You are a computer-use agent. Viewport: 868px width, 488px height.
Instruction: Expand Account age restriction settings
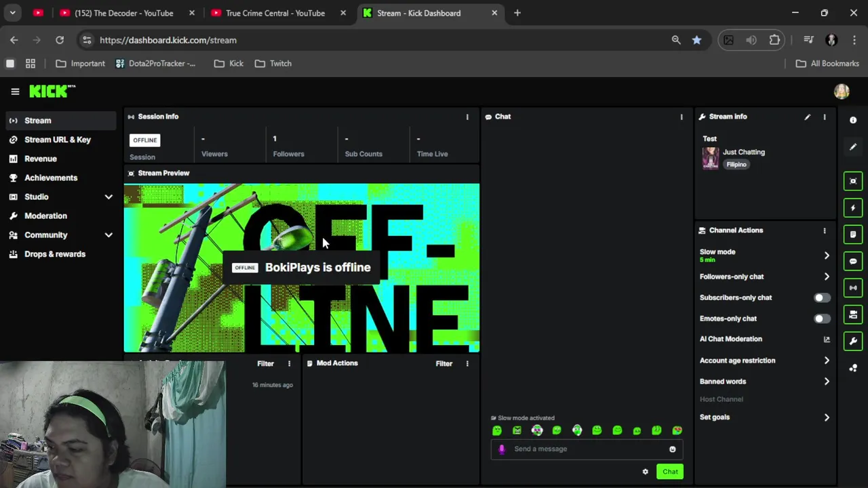(826, 361)
